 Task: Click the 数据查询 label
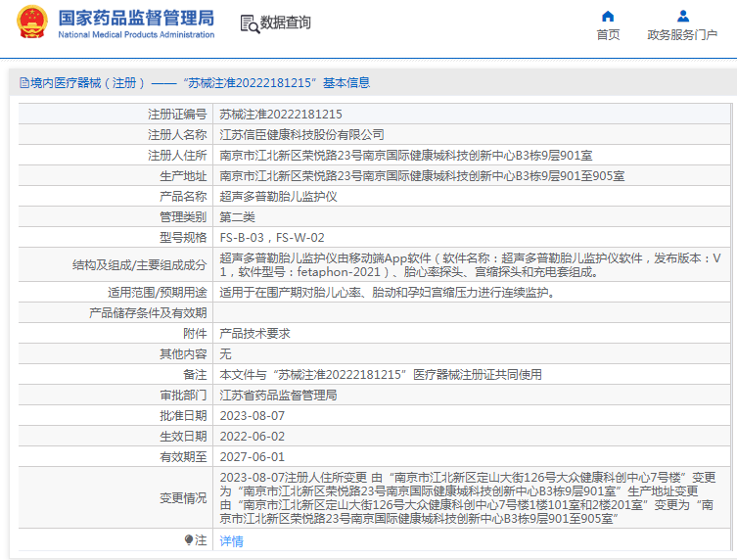point(285,23)
